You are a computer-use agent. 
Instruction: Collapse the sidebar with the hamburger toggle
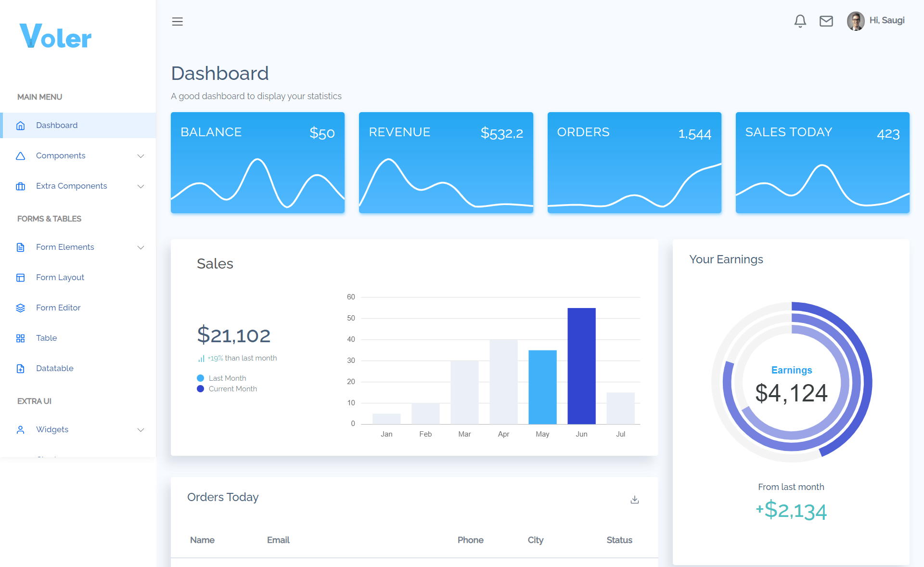177,21
